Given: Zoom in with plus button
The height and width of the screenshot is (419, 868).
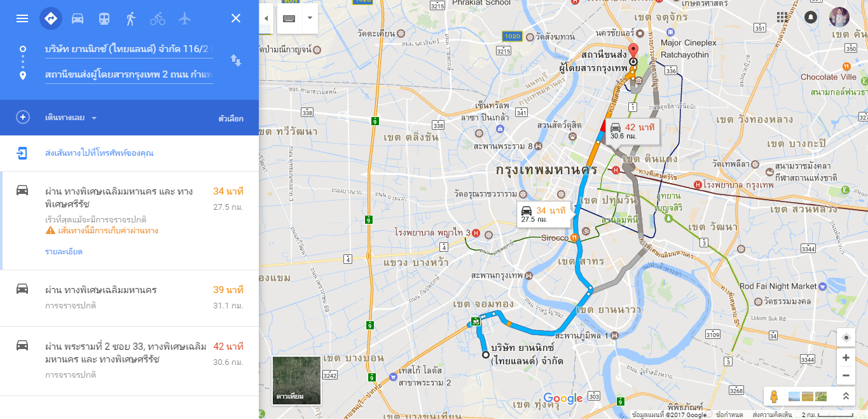Looking at the screenshot, I should click(x=846, y=358).
